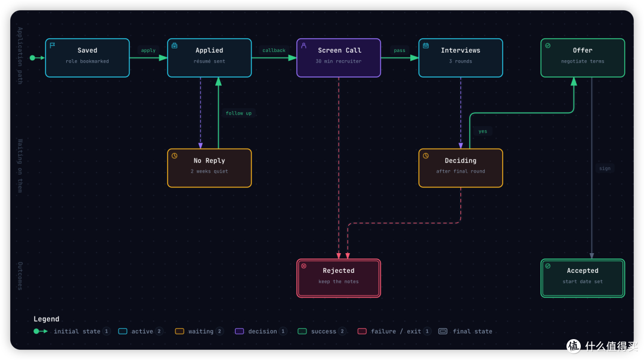This screenshot has height=360, width=644.
Task: Select the purple decision swatch in legend
Action: point(240,331)
